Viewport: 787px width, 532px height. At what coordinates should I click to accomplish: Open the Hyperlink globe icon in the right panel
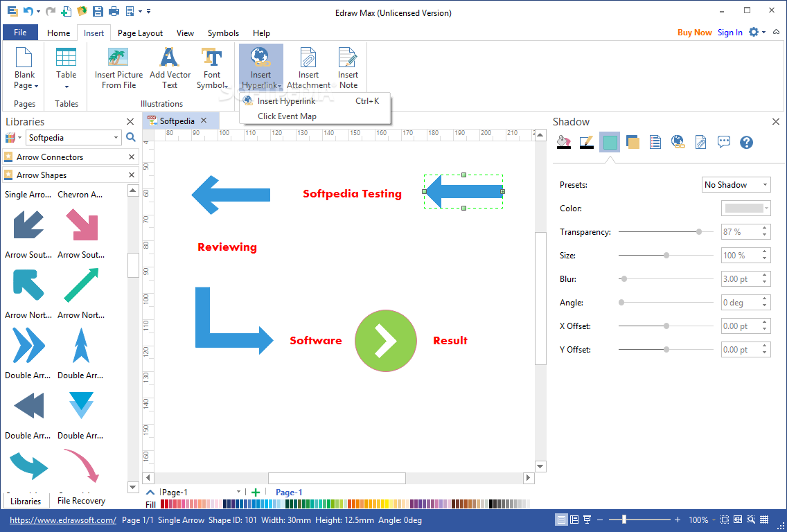point(678,143)
